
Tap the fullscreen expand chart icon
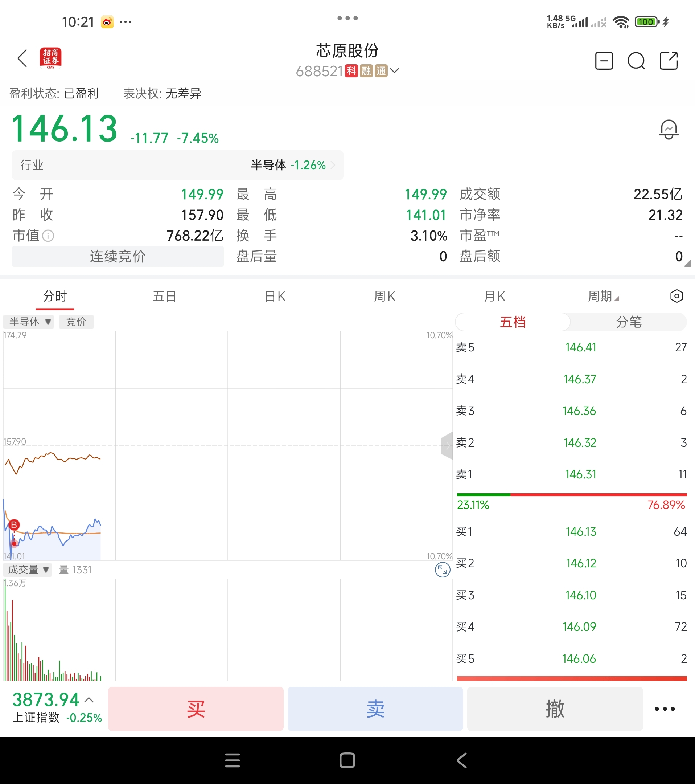(443, 570)
